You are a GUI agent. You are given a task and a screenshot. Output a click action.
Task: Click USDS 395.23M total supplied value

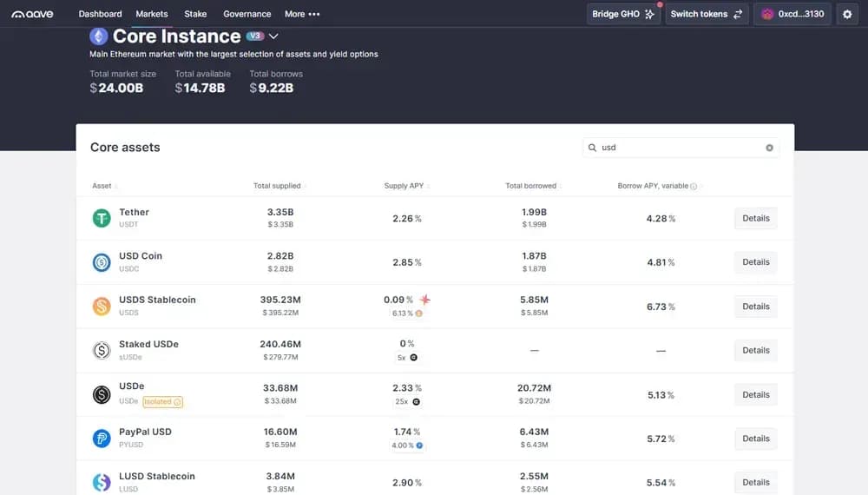click(280, 300)
